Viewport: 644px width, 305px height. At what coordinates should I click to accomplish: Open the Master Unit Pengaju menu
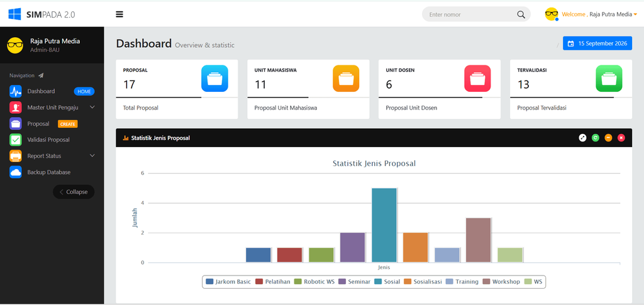click(x=52, y=108)
